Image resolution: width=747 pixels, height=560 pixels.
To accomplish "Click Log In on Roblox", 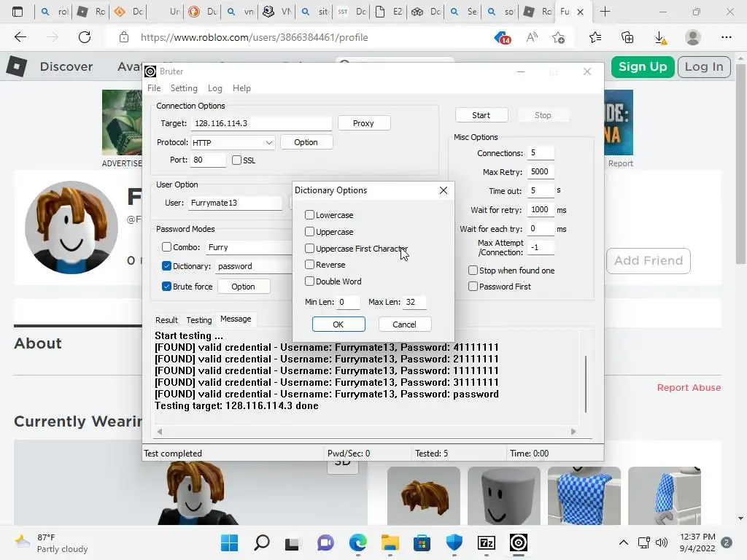I will pos(704,66).
